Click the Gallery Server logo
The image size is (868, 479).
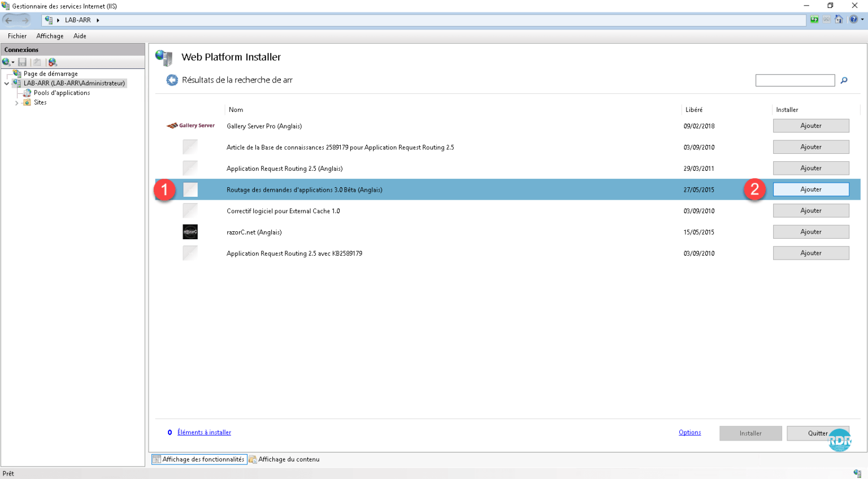(190, 126)
